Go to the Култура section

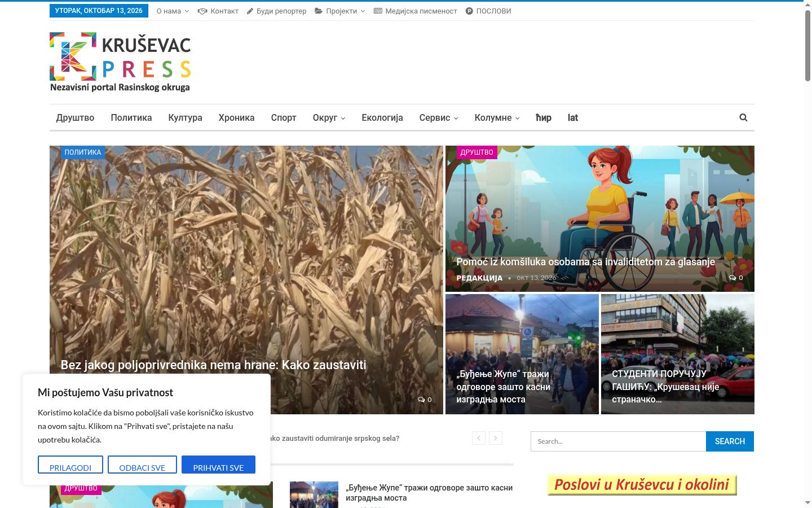pos(185,117)
